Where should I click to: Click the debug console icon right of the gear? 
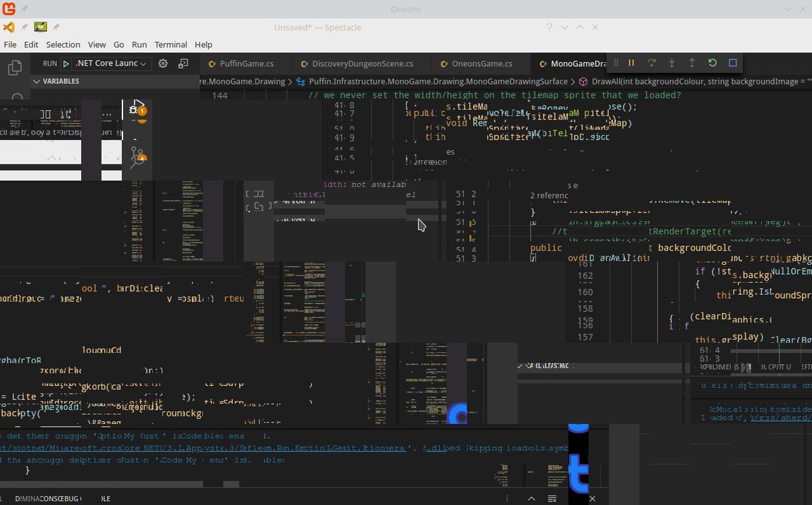point(183,63)
